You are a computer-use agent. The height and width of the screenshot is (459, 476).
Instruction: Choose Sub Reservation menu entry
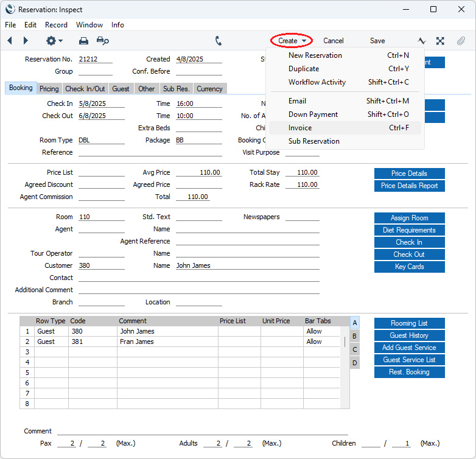[x=345, y=141]
